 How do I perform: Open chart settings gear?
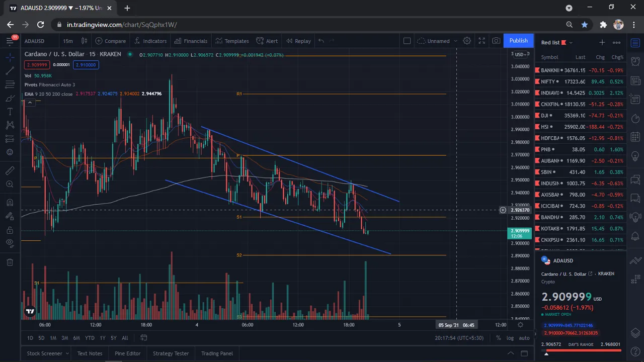[x=467, y=41]
